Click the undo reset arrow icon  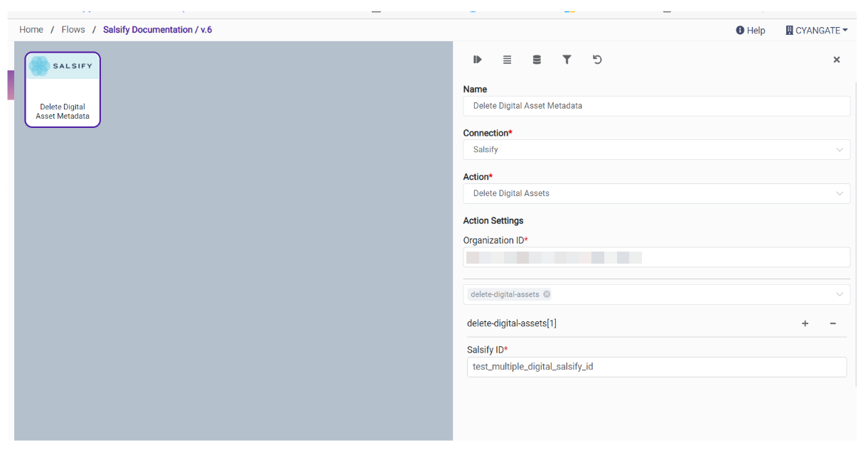pyautogui.click(x=597, y=60)
